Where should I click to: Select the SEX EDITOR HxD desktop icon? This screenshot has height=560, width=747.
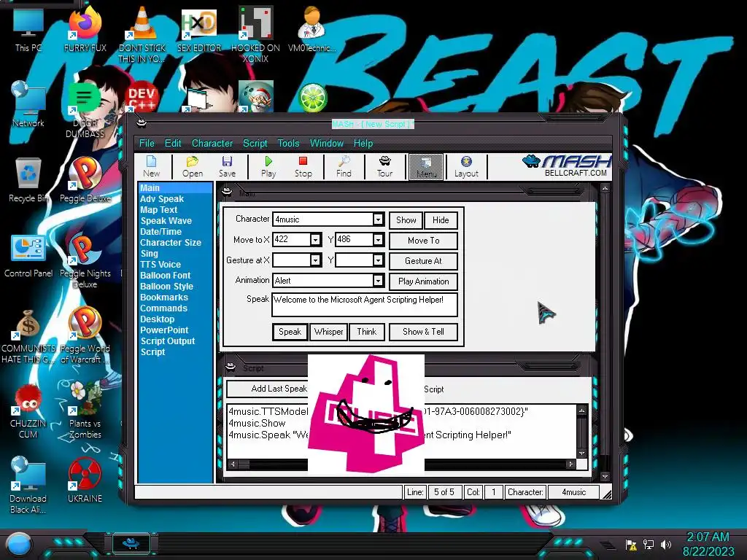coord(199,29)
